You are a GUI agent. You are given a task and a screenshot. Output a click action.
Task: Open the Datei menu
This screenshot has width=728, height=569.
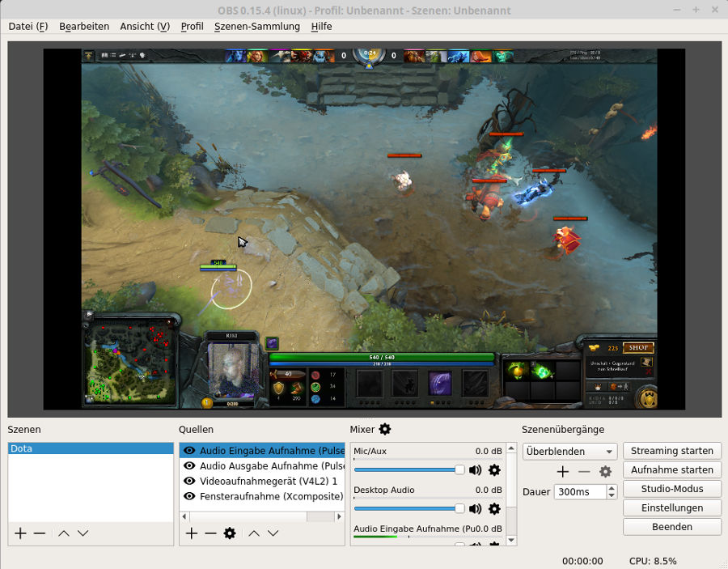[x=28, y=27]
